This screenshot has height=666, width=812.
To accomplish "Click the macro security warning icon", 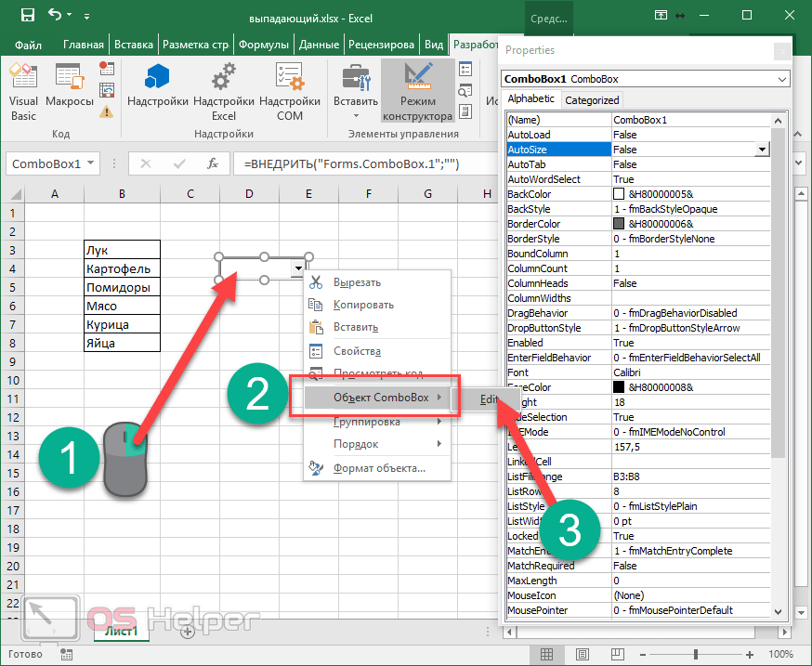I will tap(107, 111).
